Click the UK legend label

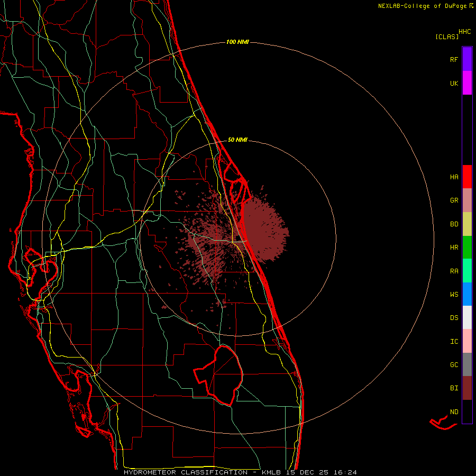point(454,84)
